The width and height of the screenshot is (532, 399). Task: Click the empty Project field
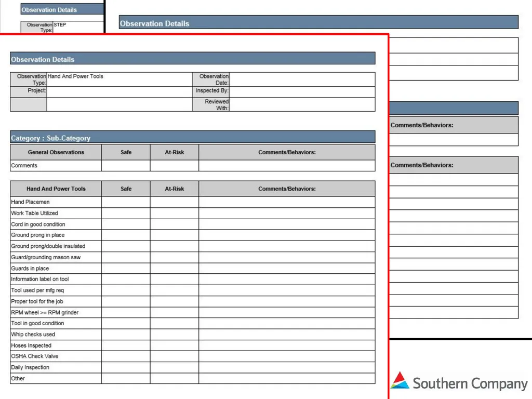[119, 92]
